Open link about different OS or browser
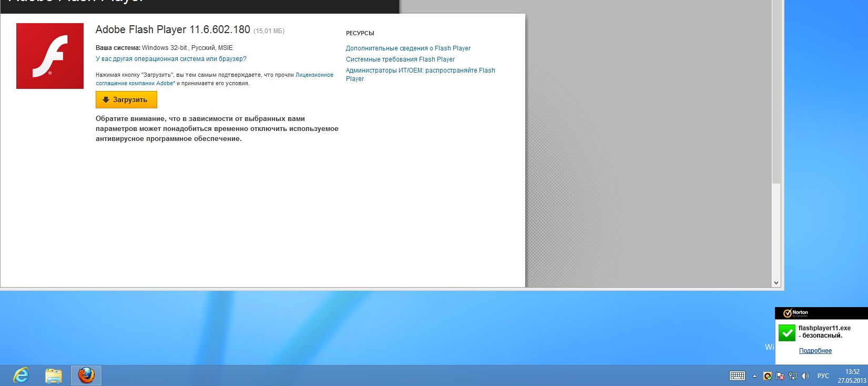The image size is (868, 386). tap(171, 59)
